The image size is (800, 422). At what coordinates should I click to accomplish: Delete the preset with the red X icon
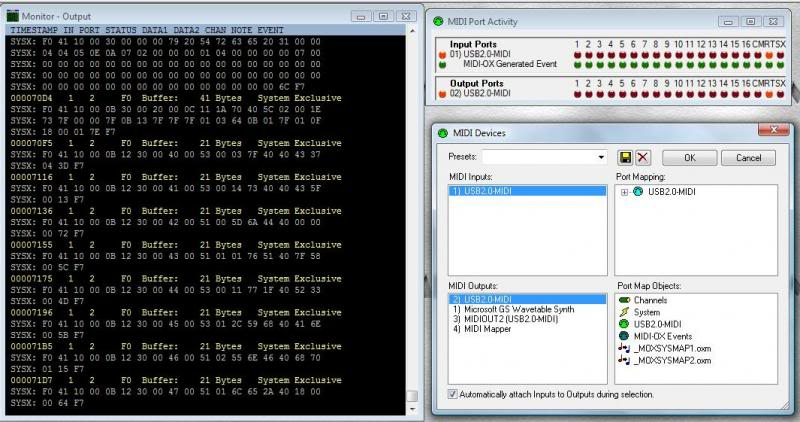[643, 158]
